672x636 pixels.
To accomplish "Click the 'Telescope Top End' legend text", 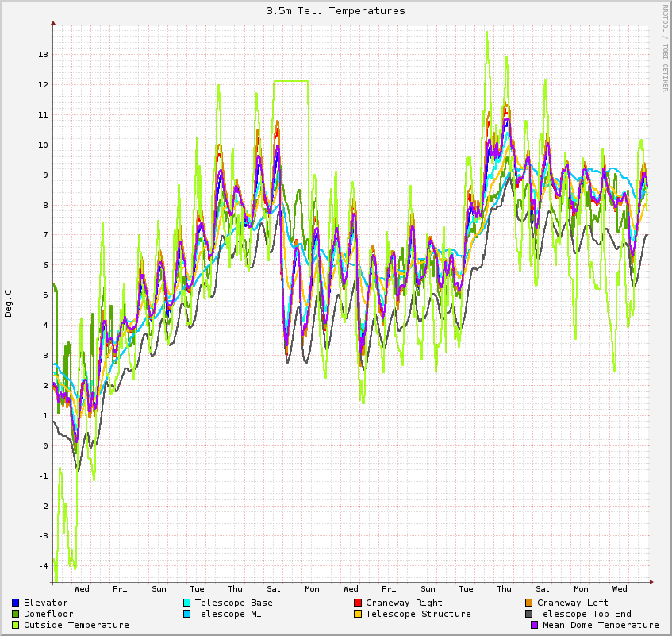I will [x=584, y=614].
